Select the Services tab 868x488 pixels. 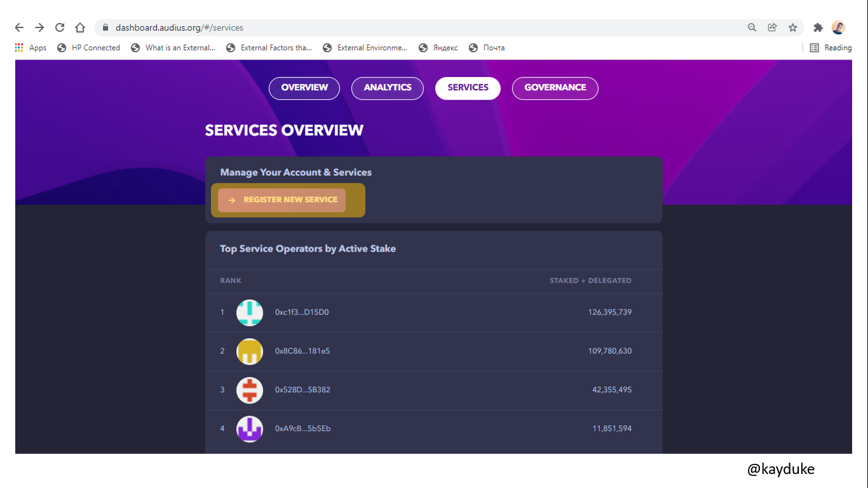point(468,88)
